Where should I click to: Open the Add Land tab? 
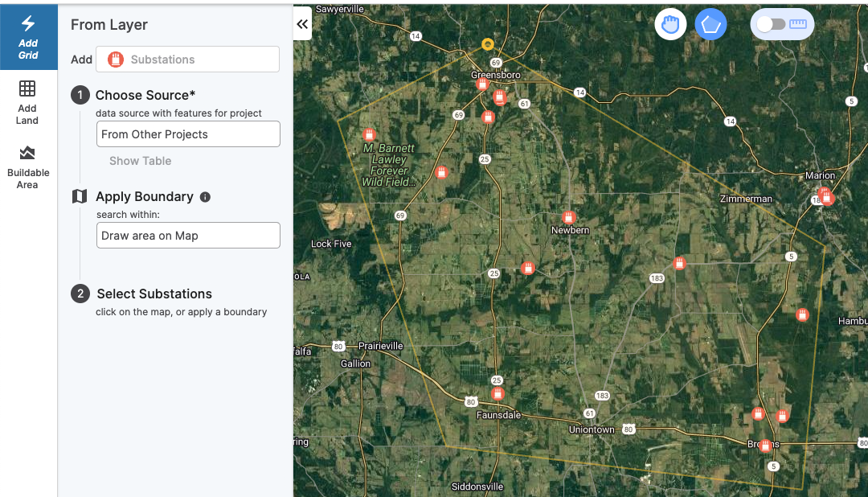point(27,102)
